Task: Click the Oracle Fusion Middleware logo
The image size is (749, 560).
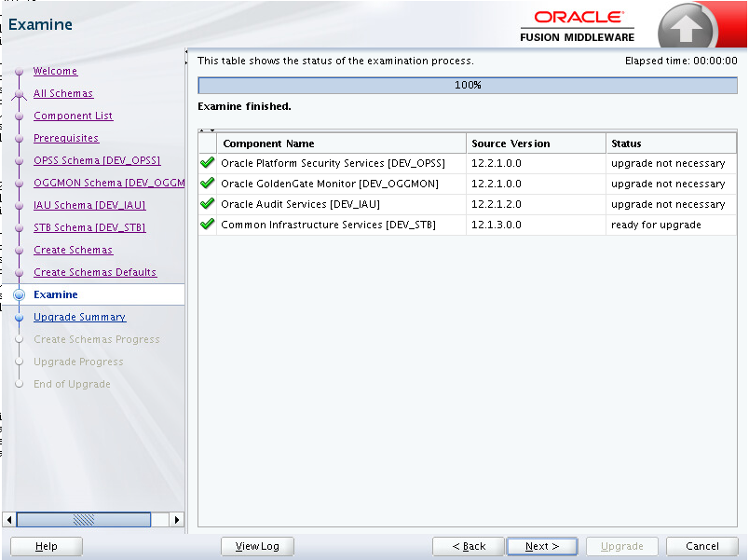Action: [x=577, y=26]
